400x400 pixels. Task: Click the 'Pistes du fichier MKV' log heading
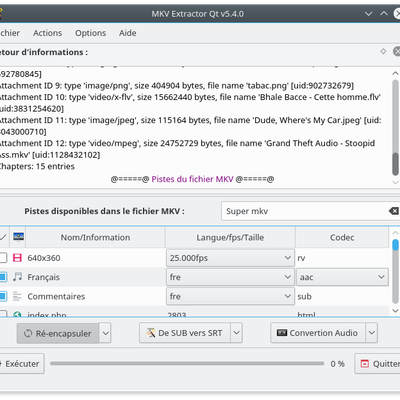[x=192, y=179]
